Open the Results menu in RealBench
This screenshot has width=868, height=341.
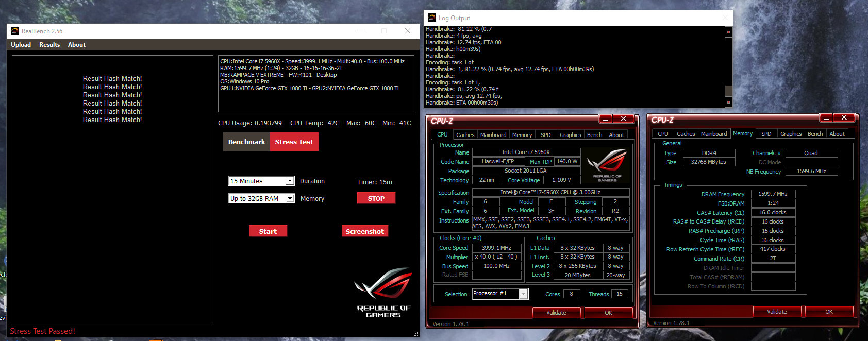(49, 45)
